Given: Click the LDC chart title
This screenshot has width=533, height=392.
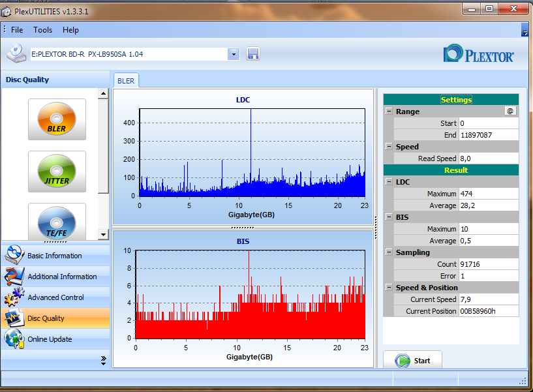Looking at the screenshot, I should pyautogui.click(x=243, y=100).
